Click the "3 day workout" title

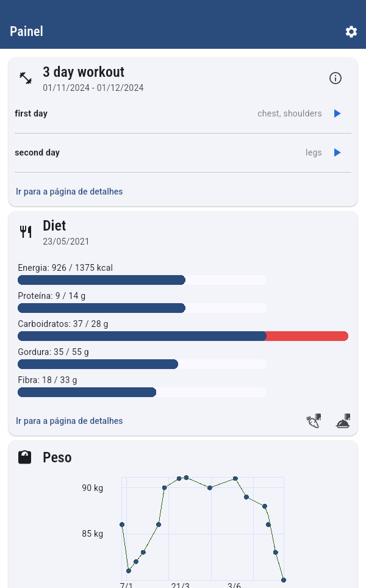[x=84, y=72]
